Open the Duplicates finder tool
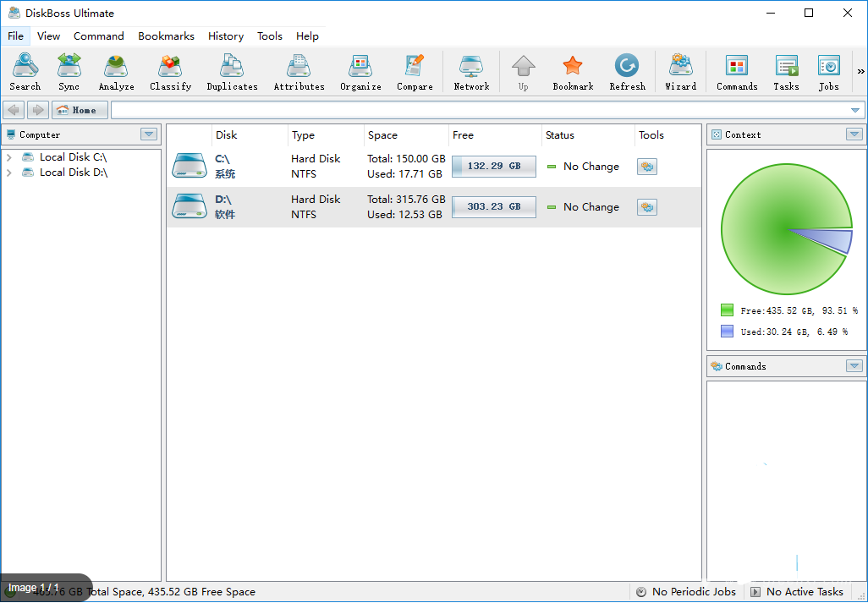Viewport: 868px width, 603px height. pyautogui.click(x=232, y=72)
